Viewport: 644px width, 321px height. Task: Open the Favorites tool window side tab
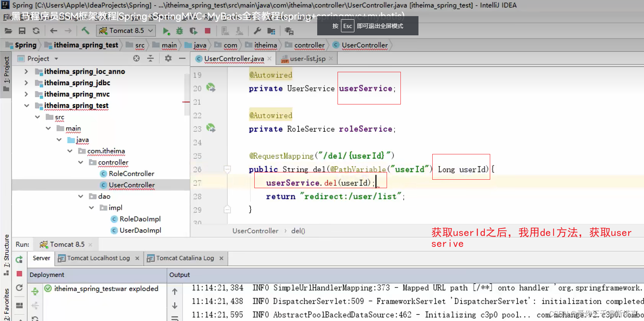point(6,304)
